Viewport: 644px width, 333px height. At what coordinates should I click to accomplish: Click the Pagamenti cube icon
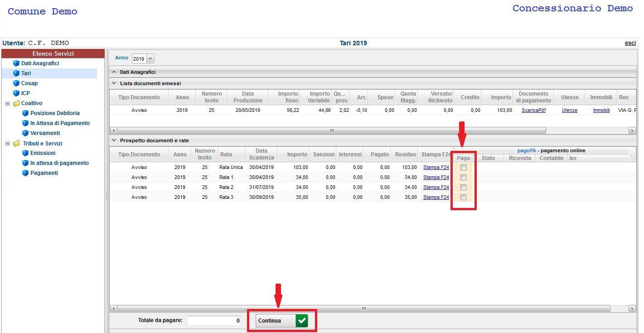(x=25, y=173)
